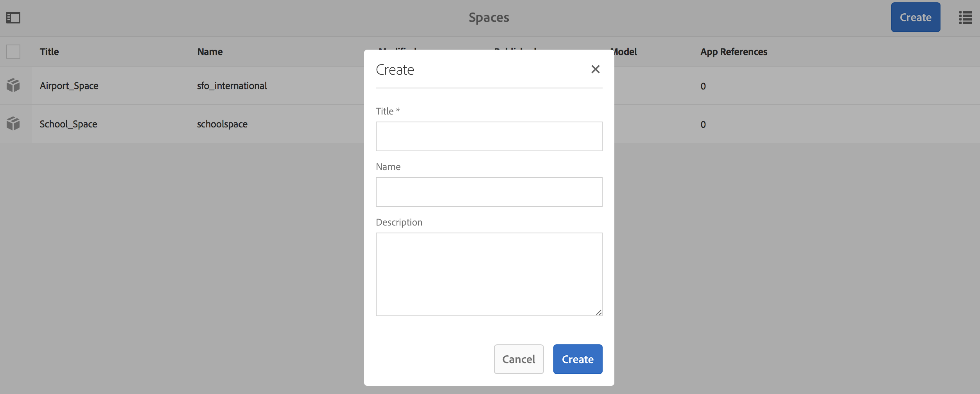Select the sfo_international name cell
Viewport: 980px width, 394px height.
point(232,86)
